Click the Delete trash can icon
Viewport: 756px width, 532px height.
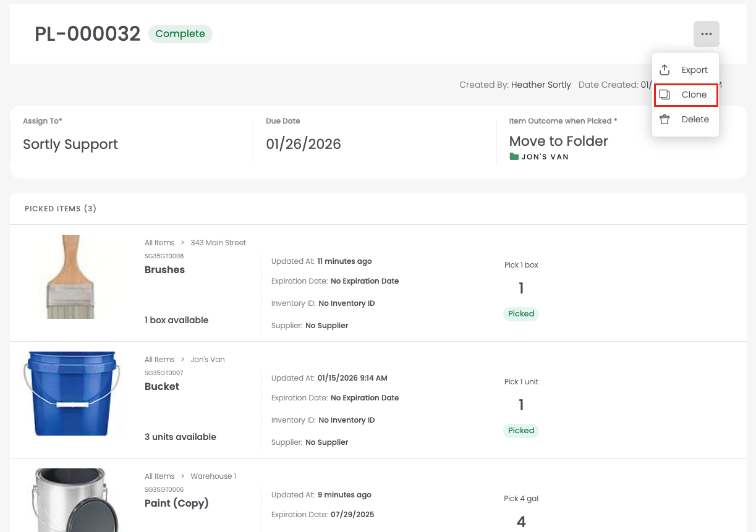point(665,119)
